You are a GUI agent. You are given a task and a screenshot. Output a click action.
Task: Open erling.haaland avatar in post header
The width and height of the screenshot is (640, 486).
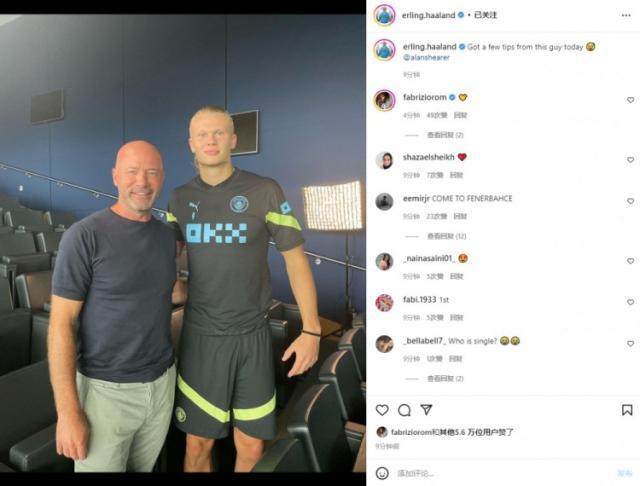384,15
